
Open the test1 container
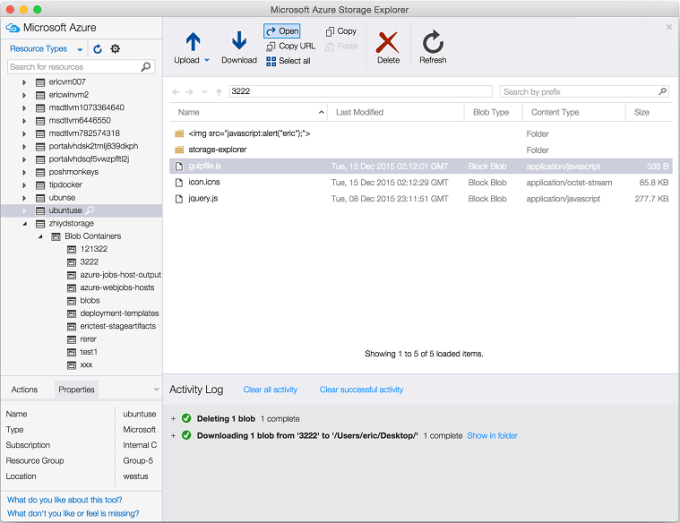pyautogui.click(x=88, y=352)
